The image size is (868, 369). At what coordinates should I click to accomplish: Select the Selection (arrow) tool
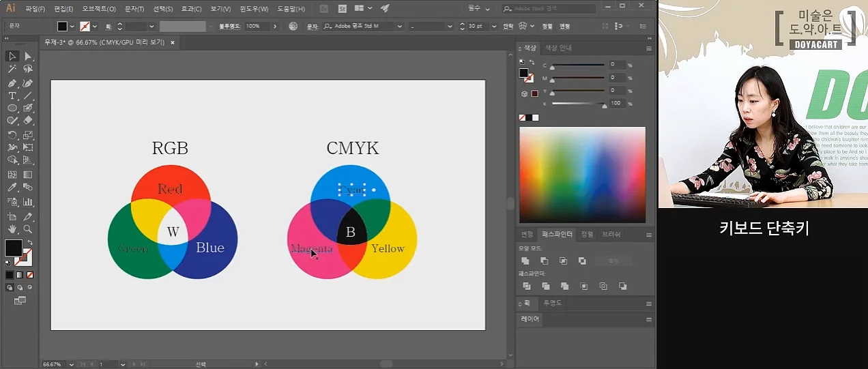tap(12, 56)
